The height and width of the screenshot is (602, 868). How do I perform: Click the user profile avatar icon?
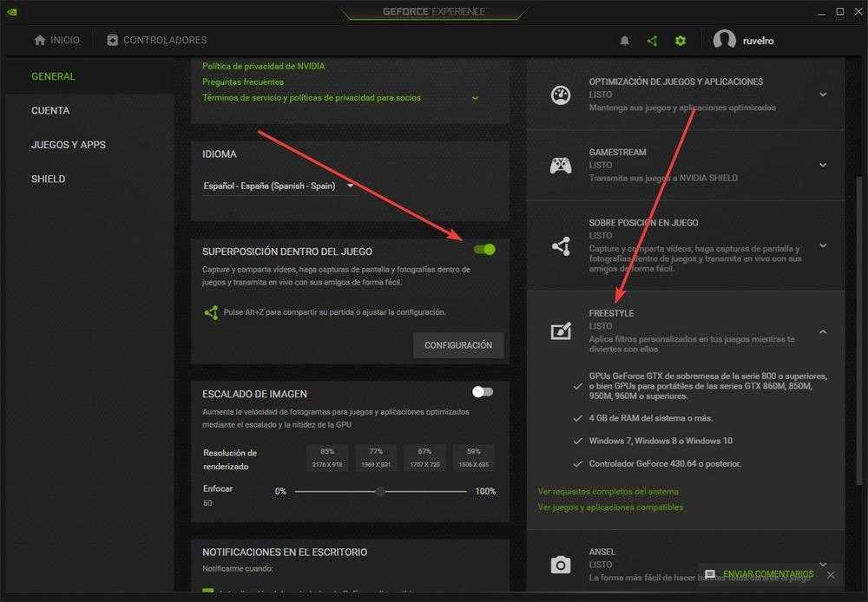724,41
